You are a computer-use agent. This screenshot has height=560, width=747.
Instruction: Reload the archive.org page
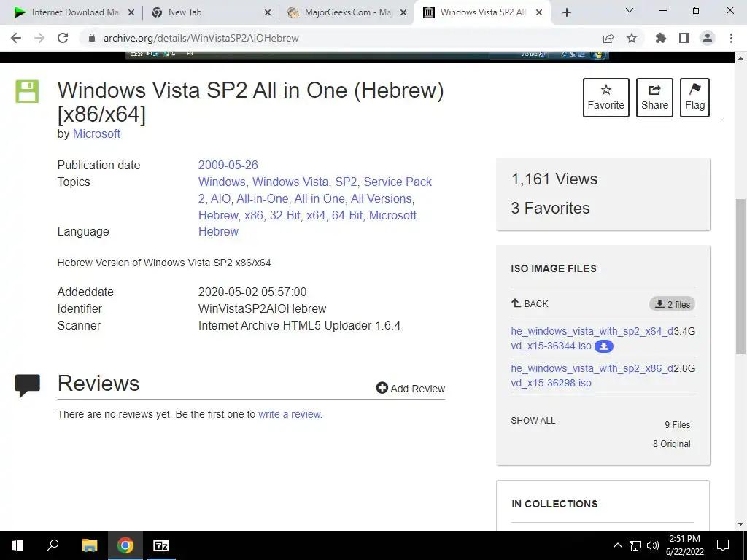click(63, 38)
